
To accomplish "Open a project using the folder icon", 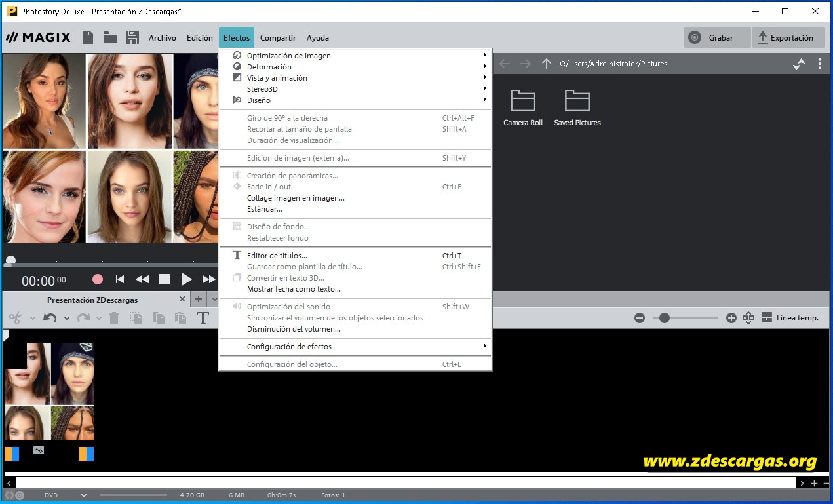I will tap(109, 37).
